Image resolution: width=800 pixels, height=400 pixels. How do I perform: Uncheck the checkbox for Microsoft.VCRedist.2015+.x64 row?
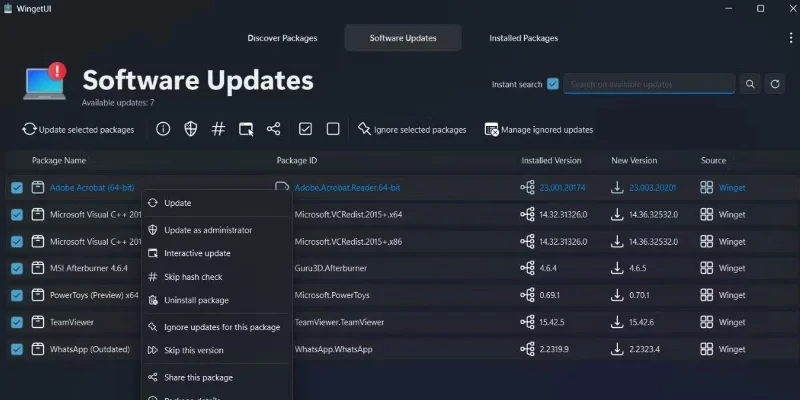[17, 215]
